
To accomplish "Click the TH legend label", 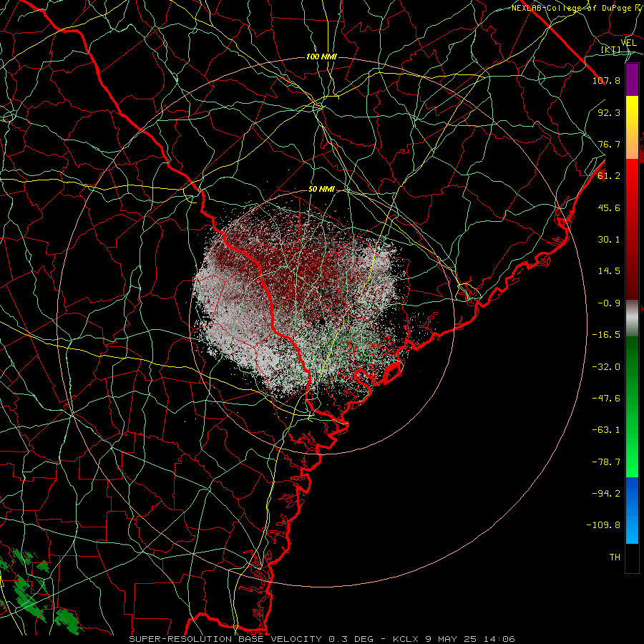I will (x=615, y=557).
